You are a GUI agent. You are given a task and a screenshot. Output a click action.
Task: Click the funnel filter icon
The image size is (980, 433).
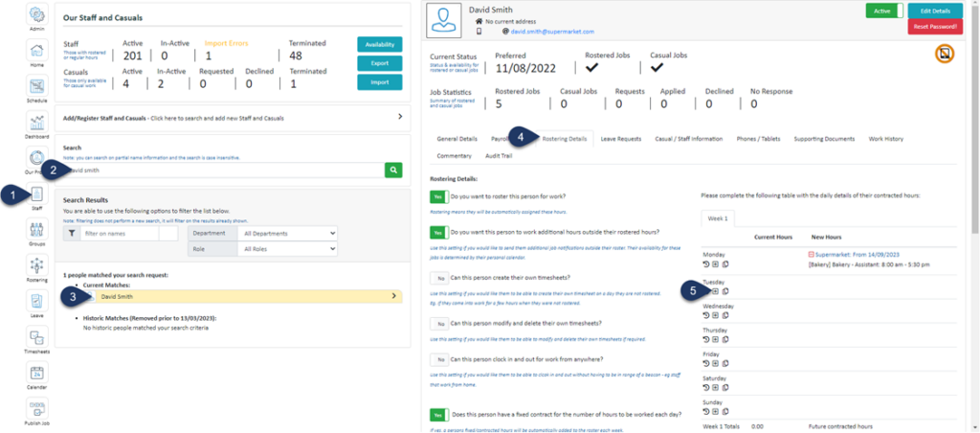click(x=72, y=234)
